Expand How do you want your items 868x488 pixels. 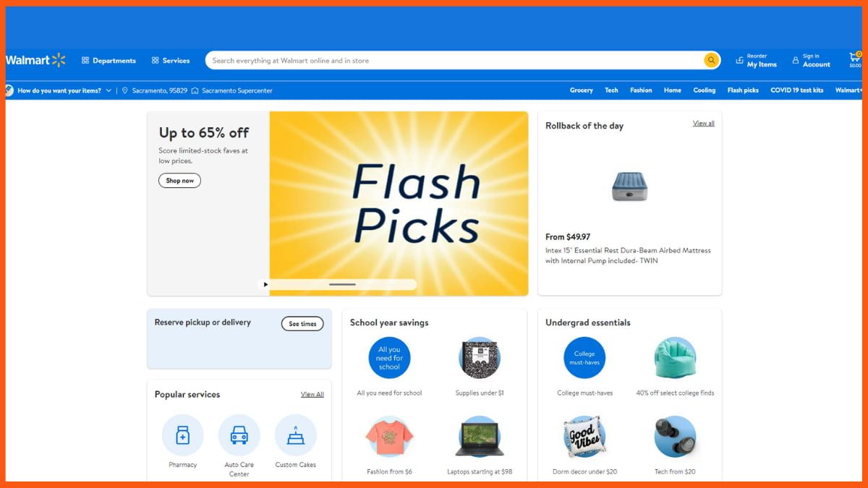pyautogui.click(x=59, y=90)
